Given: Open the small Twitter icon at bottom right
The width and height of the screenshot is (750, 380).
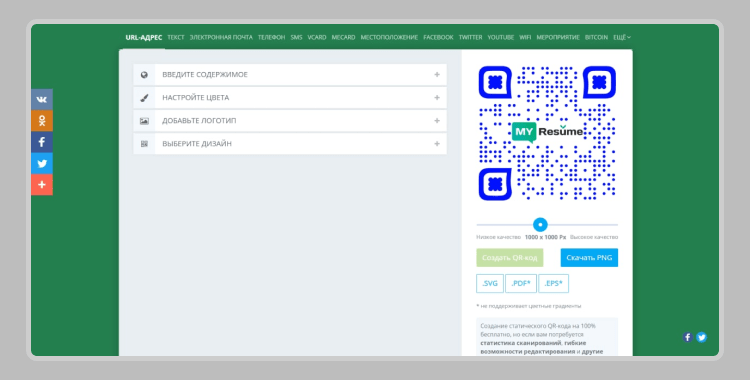Looking at the screenshot, I should click(701, 337).
